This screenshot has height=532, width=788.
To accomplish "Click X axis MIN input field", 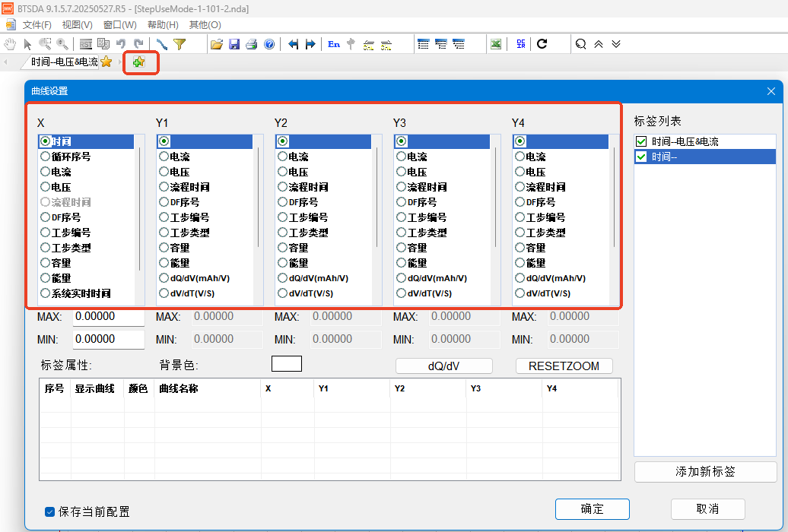I will click(x=109, y=339).
